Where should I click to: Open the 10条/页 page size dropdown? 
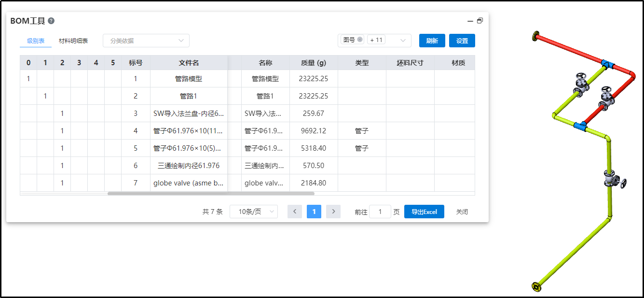(254, 212)
